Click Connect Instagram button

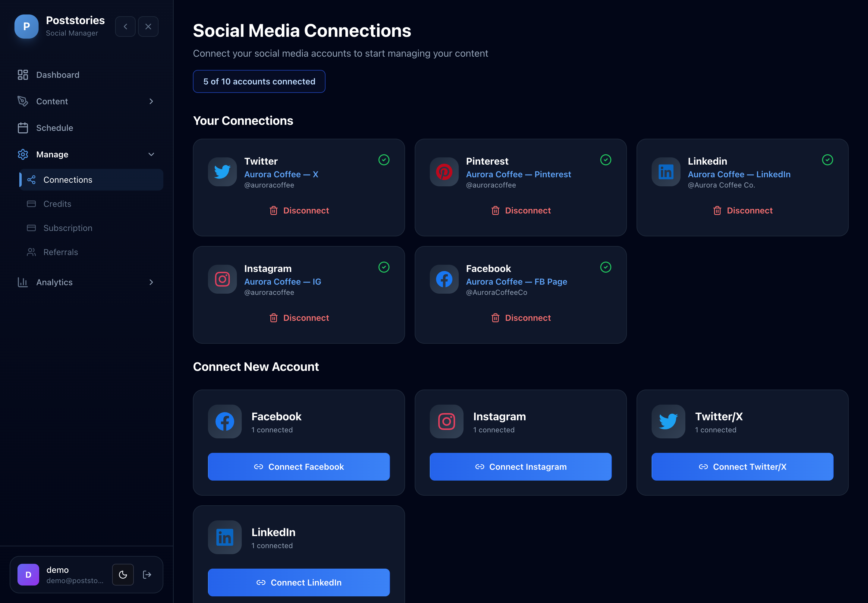[520, 467]
